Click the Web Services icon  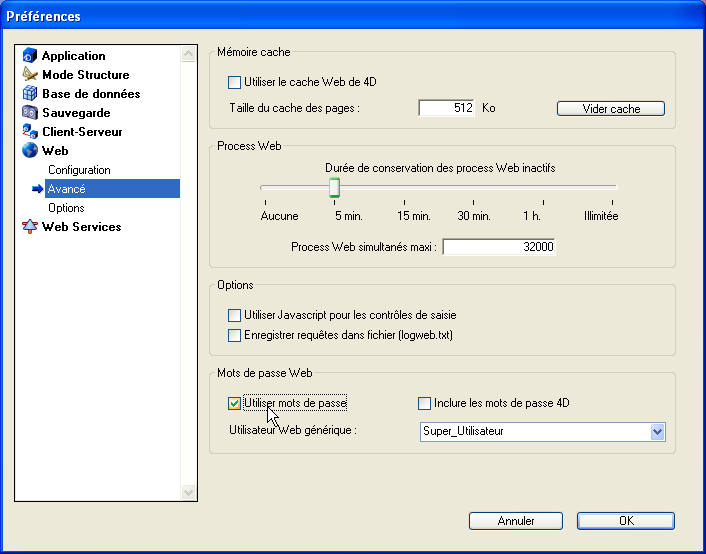(x=30, y=227)
